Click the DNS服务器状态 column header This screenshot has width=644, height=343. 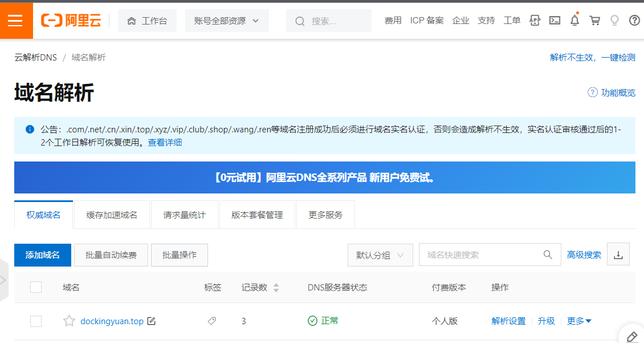pyautogui.click(x=337, y=288)
